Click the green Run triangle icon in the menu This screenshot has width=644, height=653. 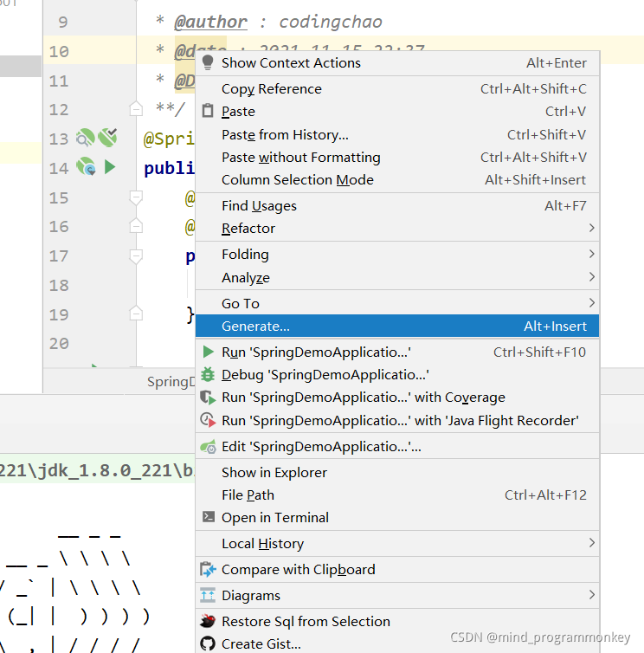click(208, 352)
